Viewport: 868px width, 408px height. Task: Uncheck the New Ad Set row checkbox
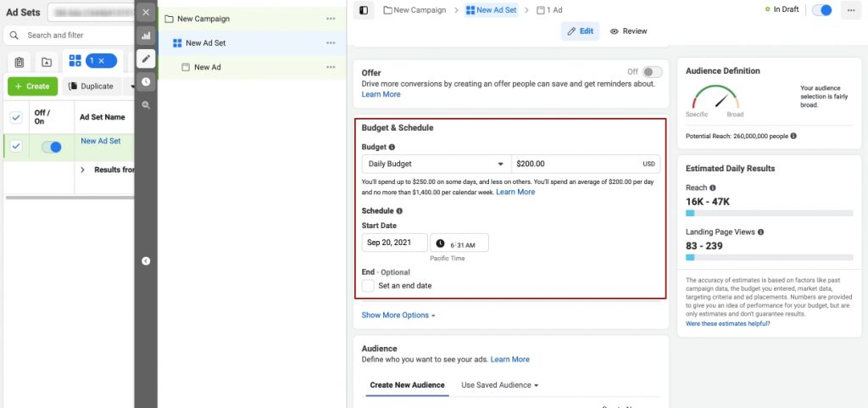point(16,146)
